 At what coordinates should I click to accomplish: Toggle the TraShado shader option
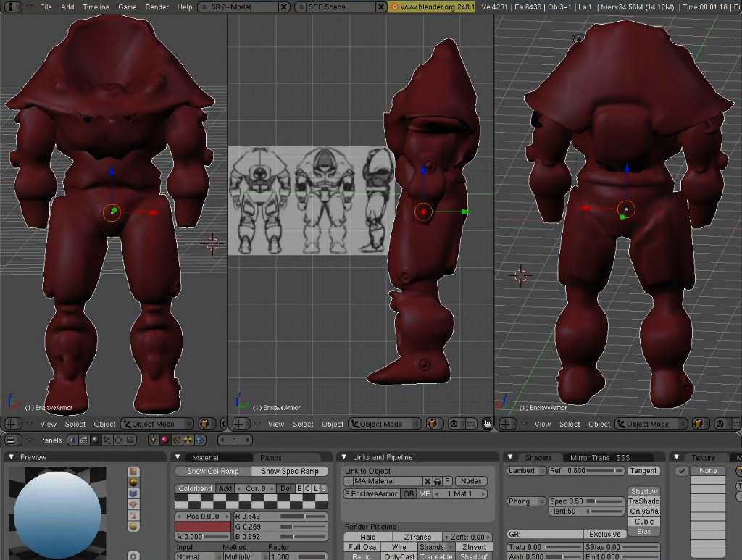(644, 501)
